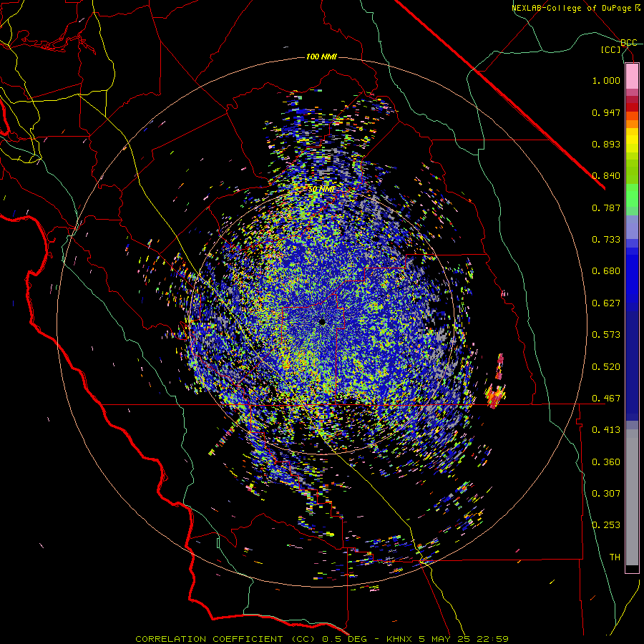Click the 0.627 scale value
This screenshot has width=644, height=644.
(606, 303)
